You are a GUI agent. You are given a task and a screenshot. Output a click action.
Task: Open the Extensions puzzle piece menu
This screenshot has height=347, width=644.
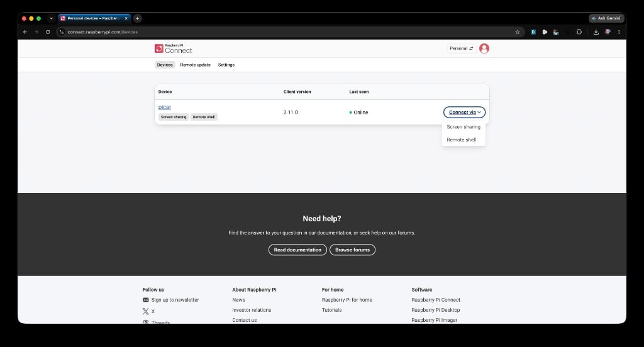click(x=579, y=31)
